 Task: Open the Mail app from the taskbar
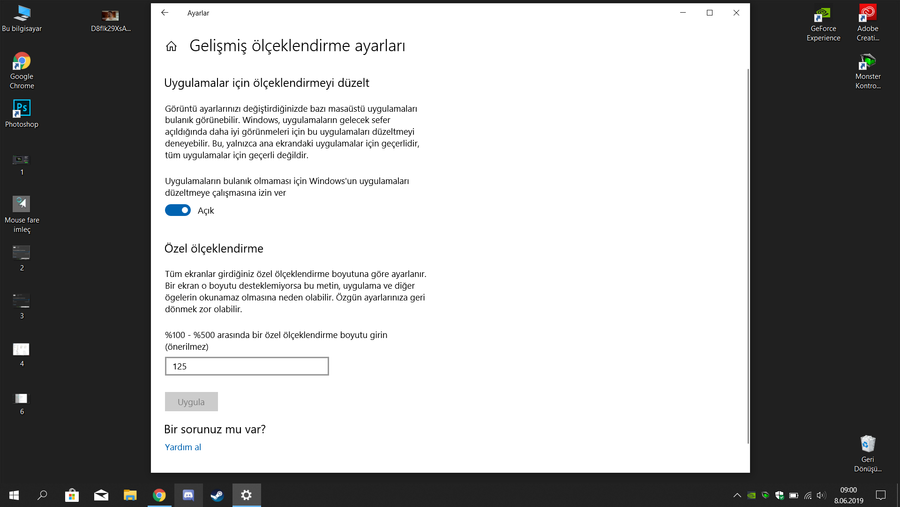(x=101, y=495)
